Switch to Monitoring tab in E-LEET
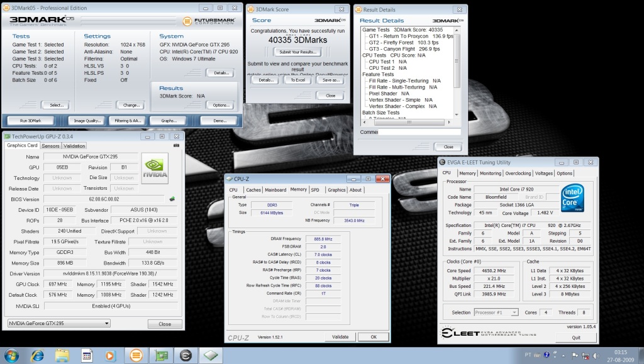 coord(491,174)
